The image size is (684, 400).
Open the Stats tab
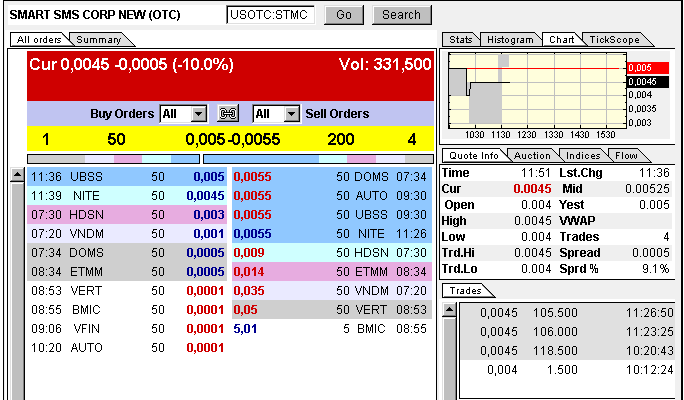[x=461, y=39]
